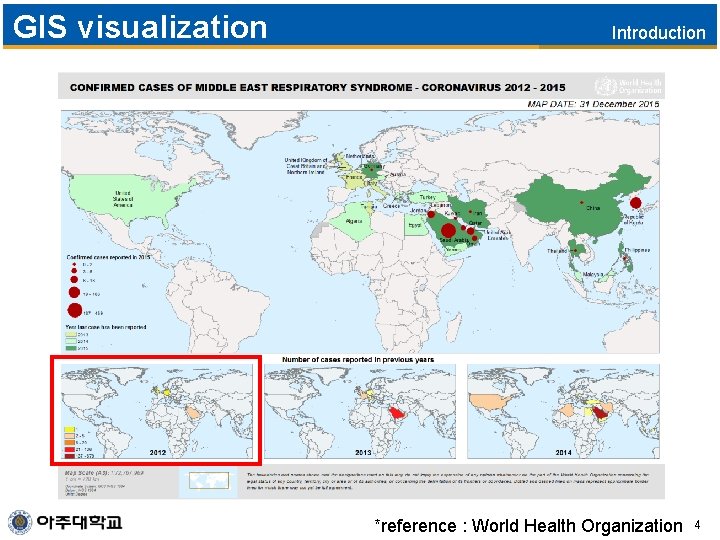The image size is (720, 540).
Task: Click the 'France' country label
Action: pyautogui.click(x=354, y=177)
